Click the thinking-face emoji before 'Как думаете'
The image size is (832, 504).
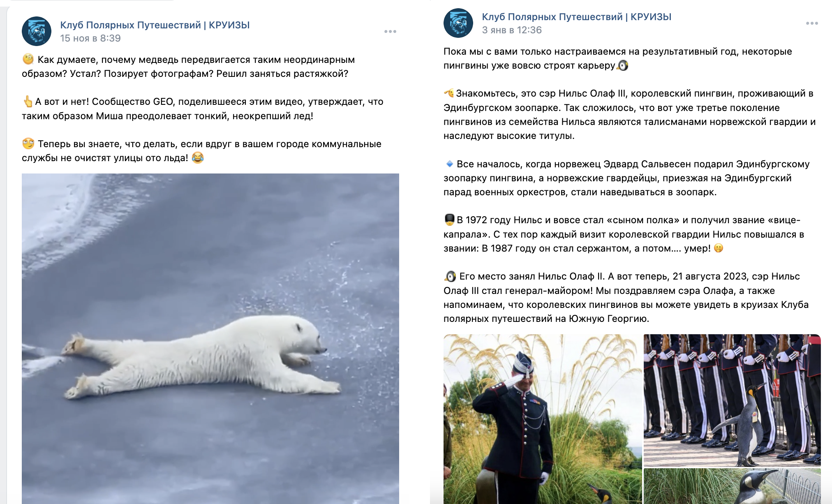point(28,59)
